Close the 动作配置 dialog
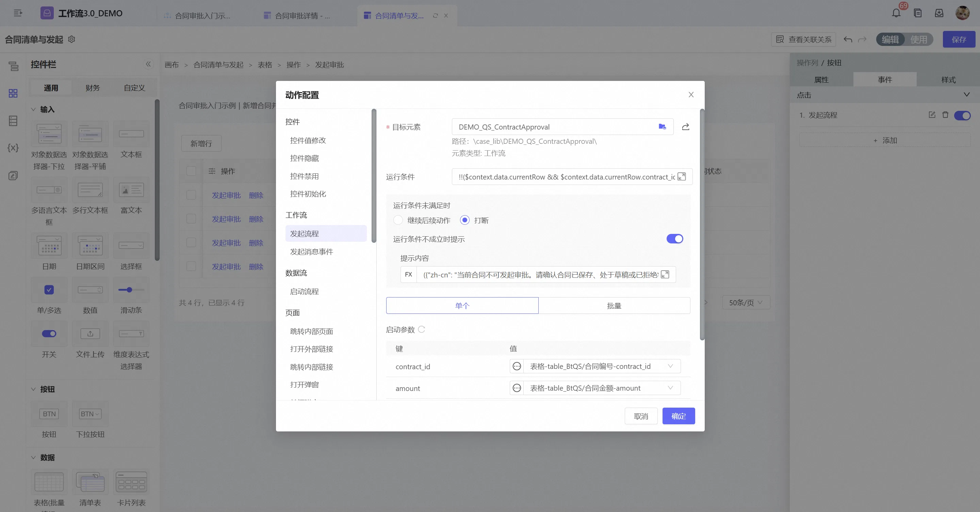Image resolution: width=980 pixels, height=512 pixels. pyautogui.click(x=691, y=95)
